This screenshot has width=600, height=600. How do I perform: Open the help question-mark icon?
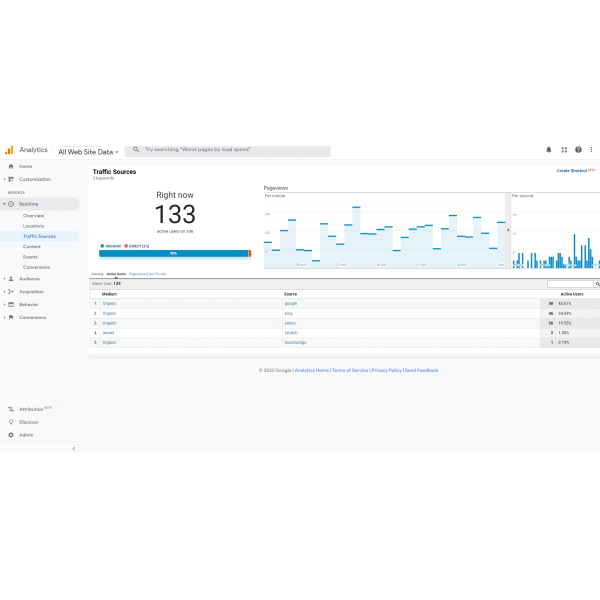tap(578, 150)
